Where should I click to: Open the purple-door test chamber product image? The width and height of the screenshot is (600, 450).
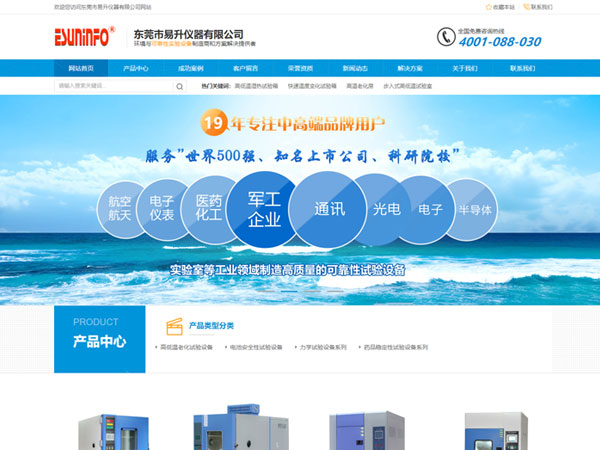coord(367,430)
